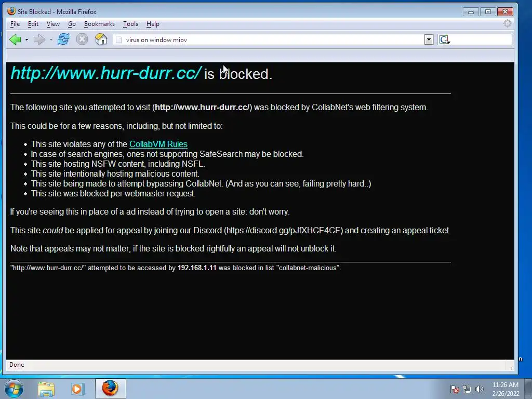Follow the CollabVM Rules link
The image size is (532, 399).
pos(158,144)
